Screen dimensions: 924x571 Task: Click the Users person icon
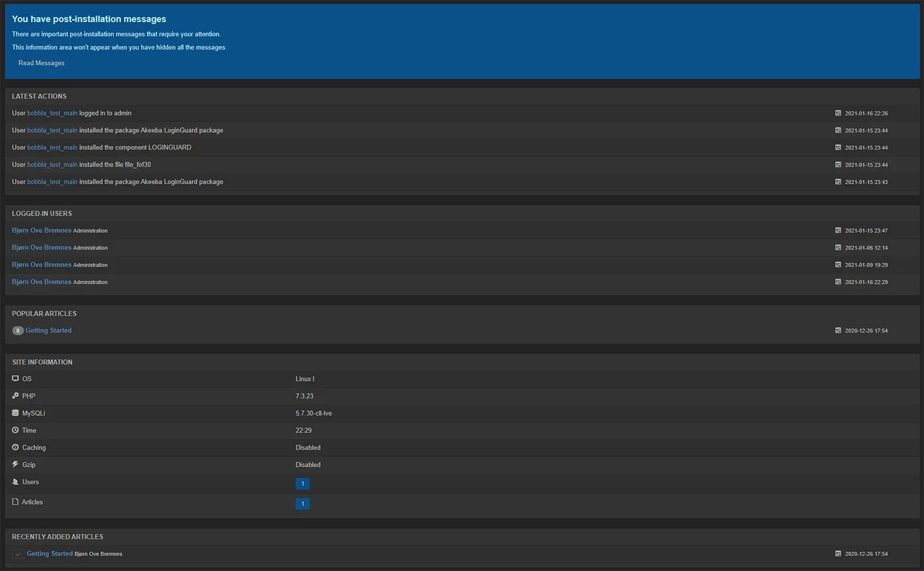coord(15,482)
